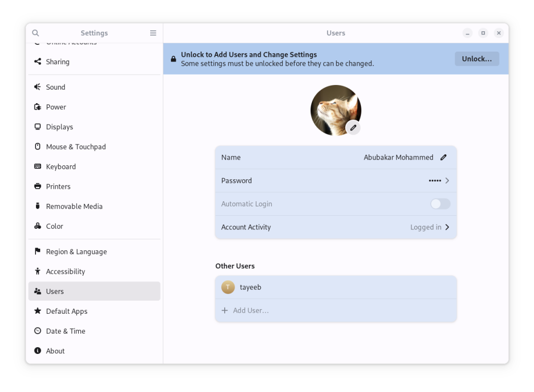Image resolution: width=534 pixels, height=392 pixels.
Task: Click the pencil icon to edit Name
Action: (444, 157)
